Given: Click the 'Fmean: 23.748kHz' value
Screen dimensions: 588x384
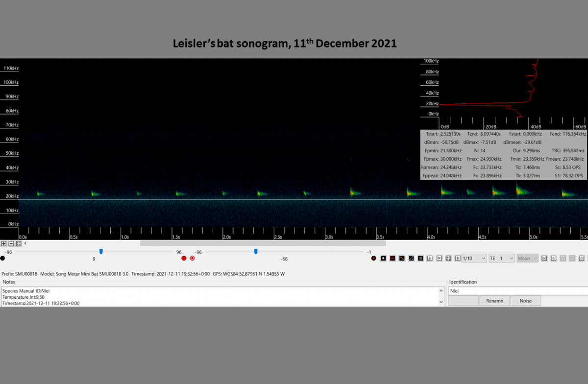Looking at the screenshot, I should pyautogui.click(x=565, y=159).
